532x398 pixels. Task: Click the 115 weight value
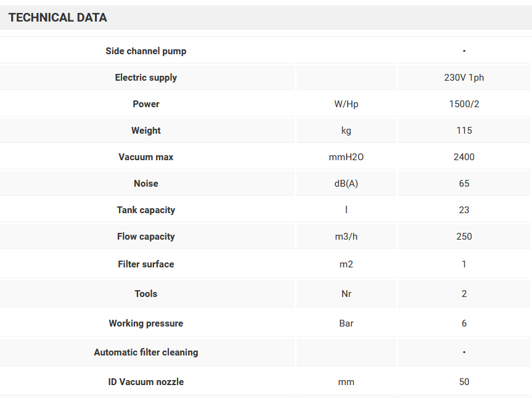tap(464, 131)
